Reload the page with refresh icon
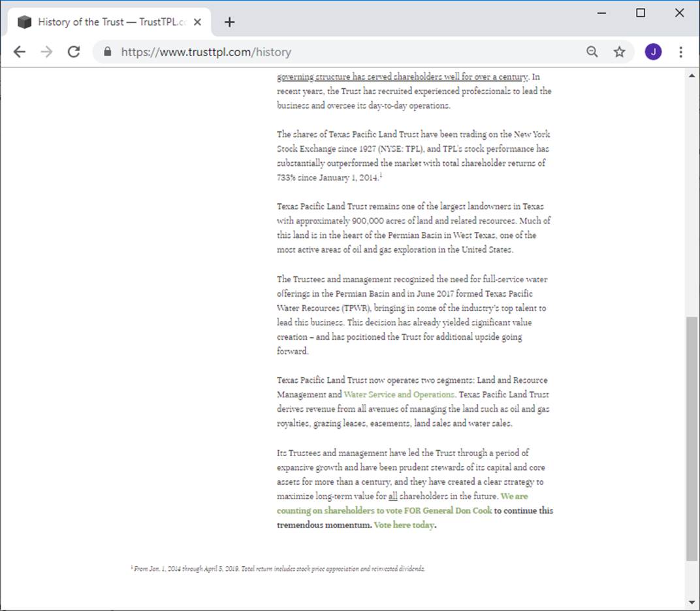The image size is (700, 611). click(x=74, y=52)
